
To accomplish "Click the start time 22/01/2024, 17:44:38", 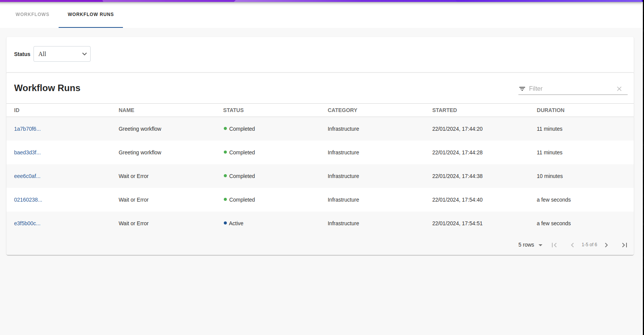I will (457, 176).
